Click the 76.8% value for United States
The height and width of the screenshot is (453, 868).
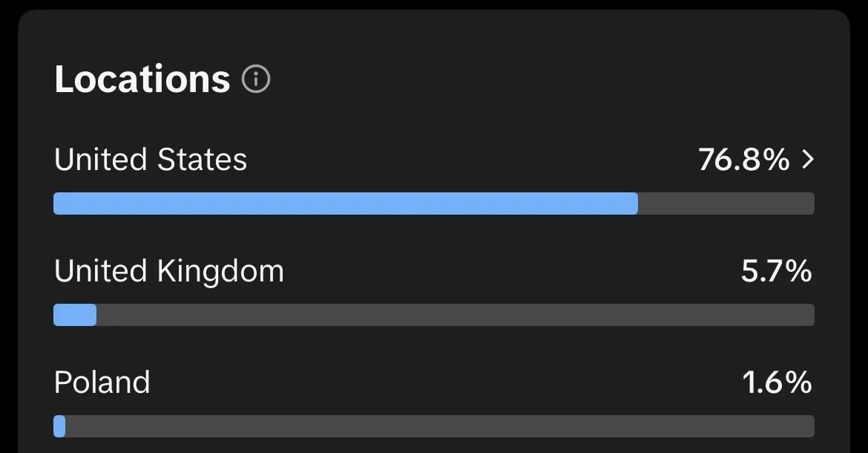[x=743, y=160]
